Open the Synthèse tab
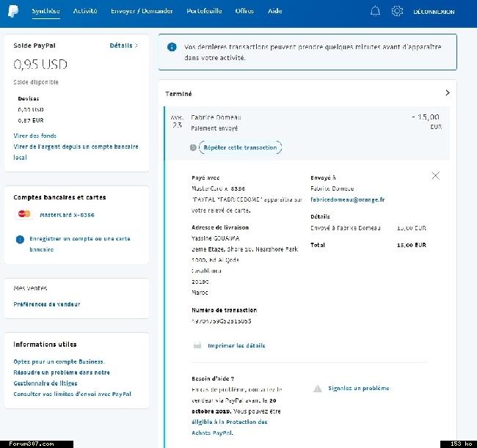This screenshot has height=448, width=477. click(46, 11)
